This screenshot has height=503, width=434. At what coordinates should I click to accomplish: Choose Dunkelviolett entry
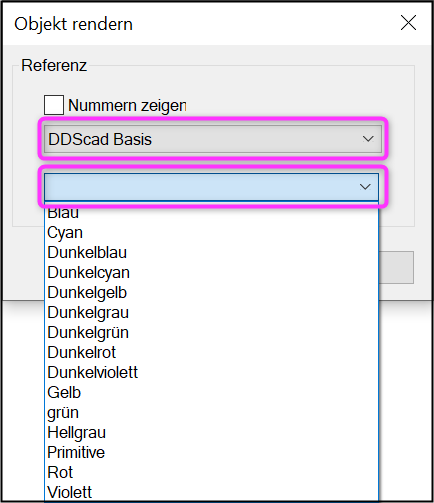[x=212, y=372]
